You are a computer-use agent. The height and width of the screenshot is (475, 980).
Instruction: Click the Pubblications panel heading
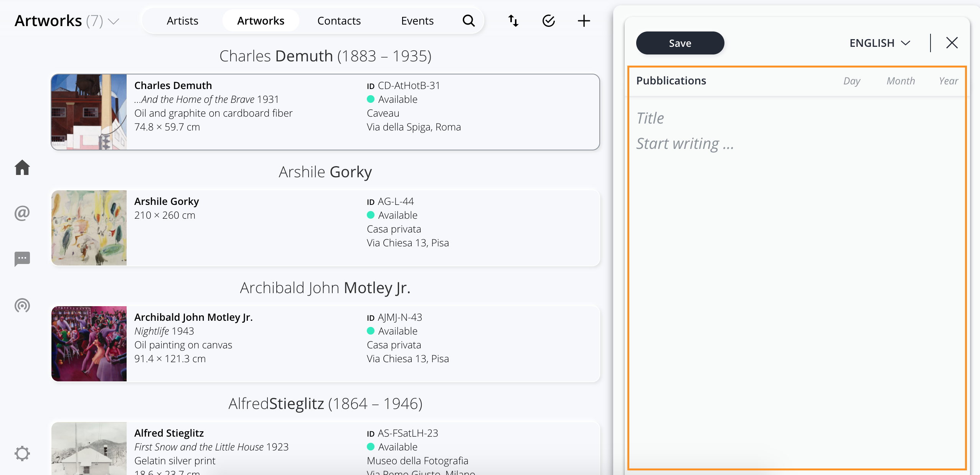pos(671,81)
